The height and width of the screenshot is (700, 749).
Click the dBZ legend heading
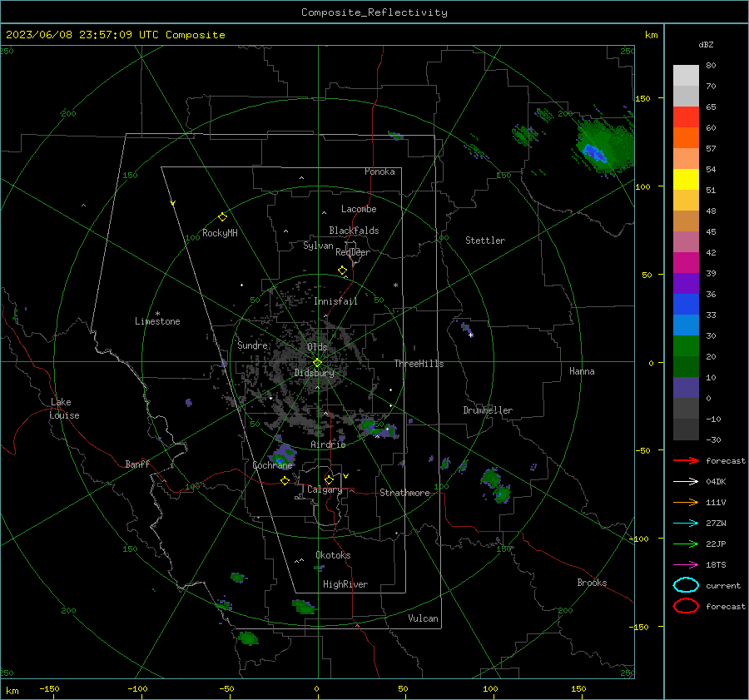706,44
